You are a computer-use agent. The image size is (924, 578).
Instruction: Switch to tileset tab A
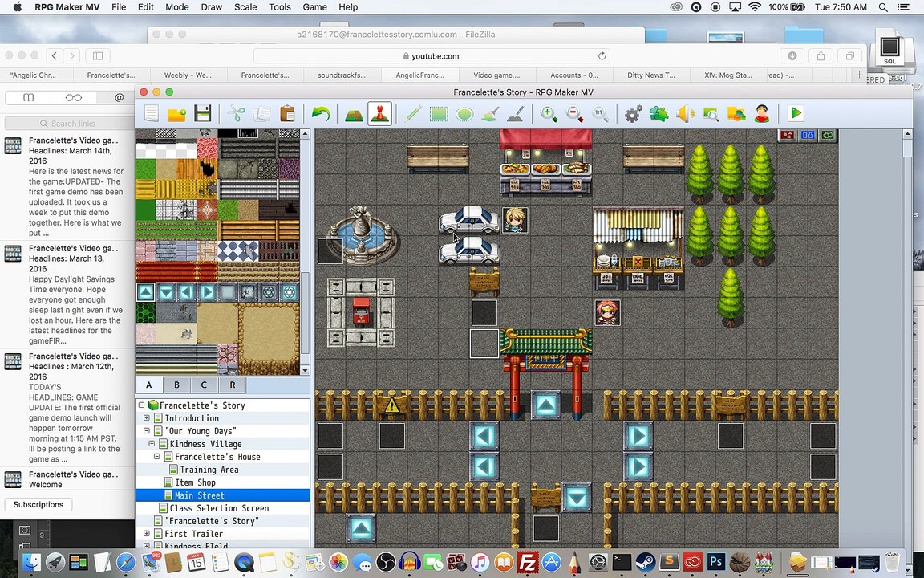tap(149, 385)
